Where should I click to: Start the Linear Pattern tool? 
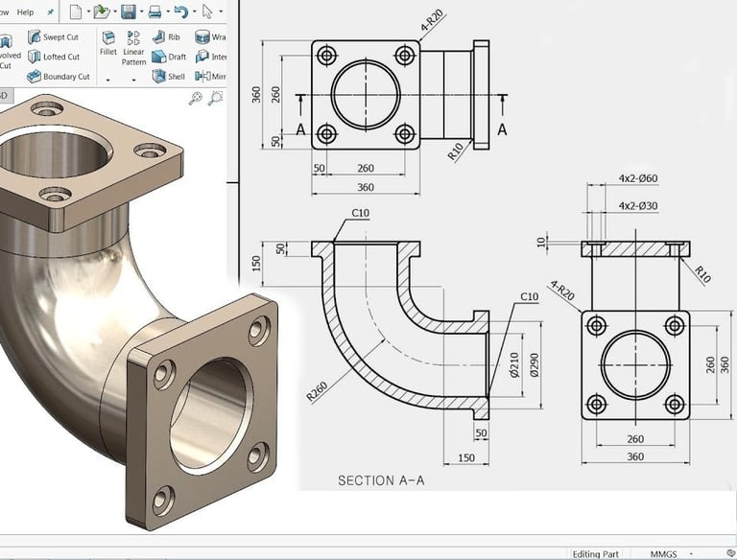coord(133,48)
